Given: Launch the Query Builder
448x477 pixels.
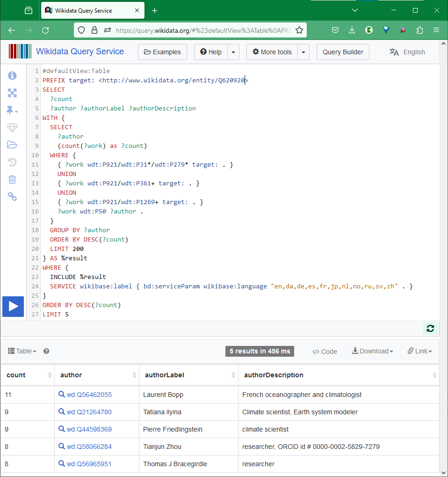Looking at the screenshot, I should tap(343, 52).
